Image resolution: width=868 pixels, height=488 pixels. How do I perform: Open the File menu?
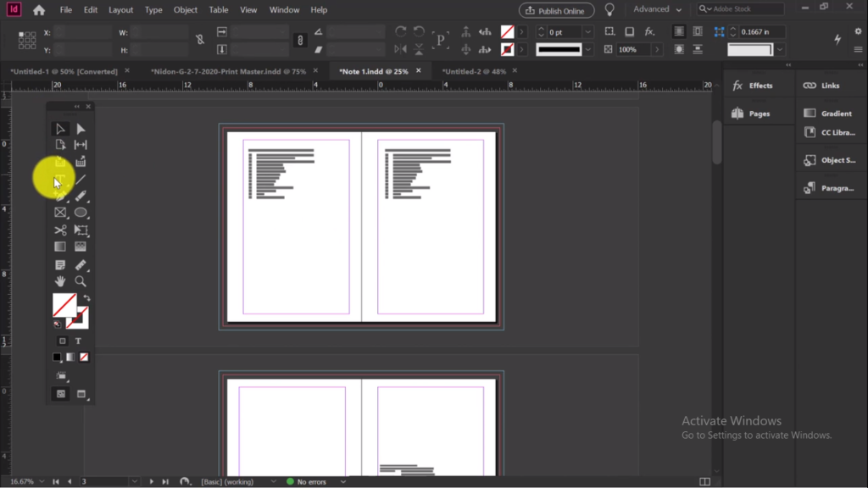[x=66, y=10]
